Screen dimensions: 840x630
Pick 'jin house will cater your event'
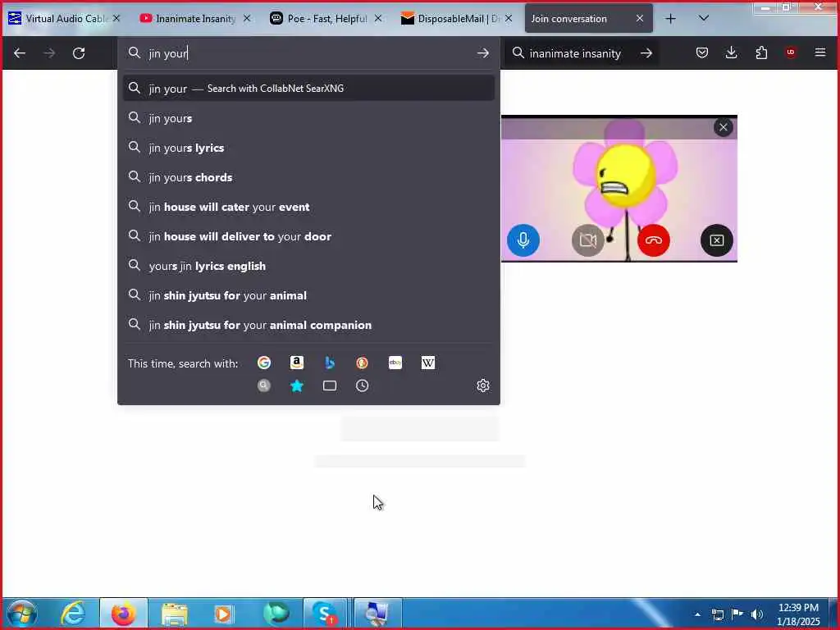click(x=308, y=206)
